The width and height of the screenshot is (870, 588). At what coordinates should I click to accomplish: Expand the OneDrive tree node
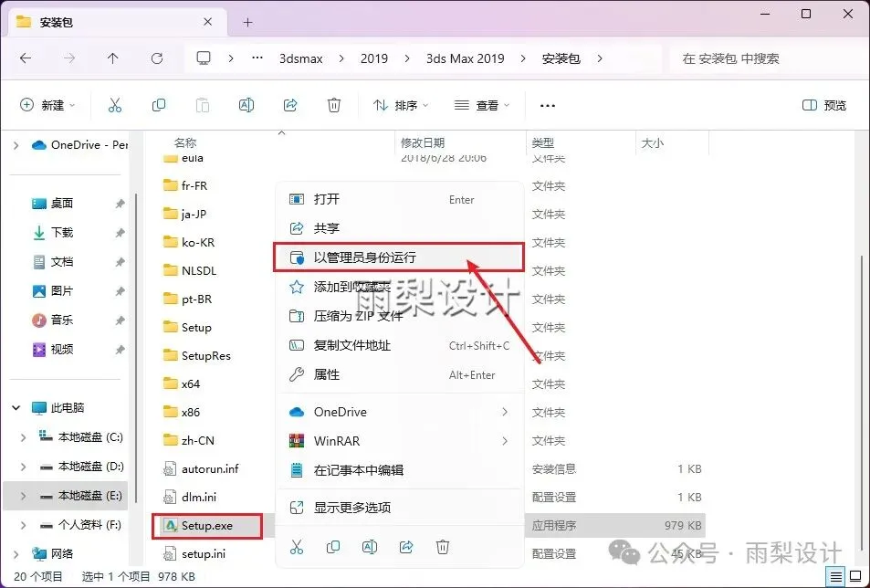coord(16,145)
